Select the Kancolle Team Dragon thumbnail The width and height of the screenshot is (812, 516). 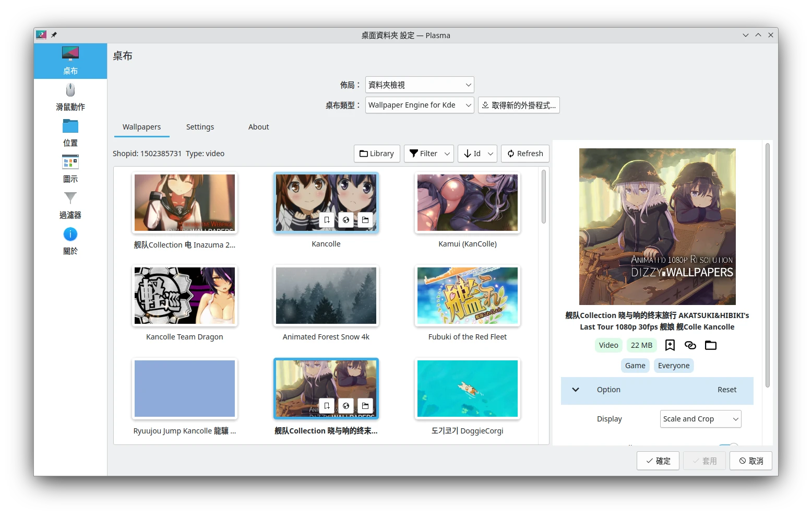tap(185, 296)
